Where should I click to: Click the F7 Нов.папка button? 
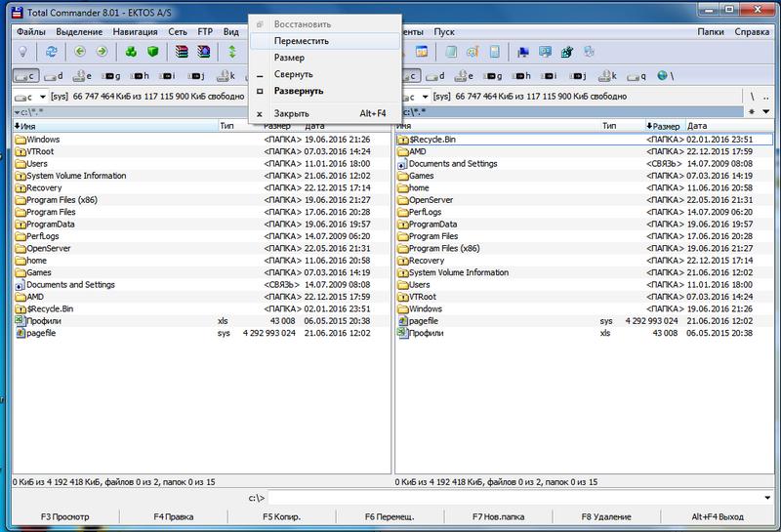498,516
